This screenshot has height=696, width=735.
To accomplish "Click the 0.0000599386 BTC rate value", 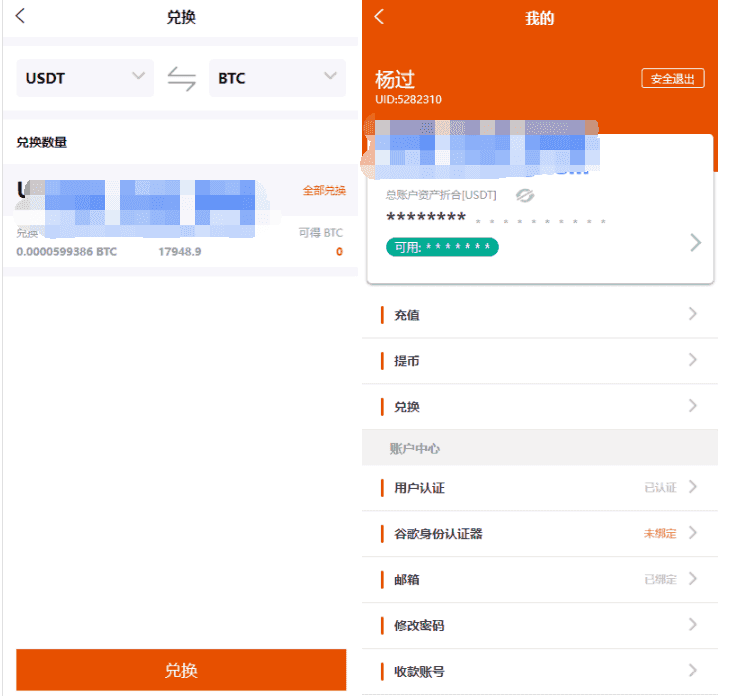I will click(67, 252).
